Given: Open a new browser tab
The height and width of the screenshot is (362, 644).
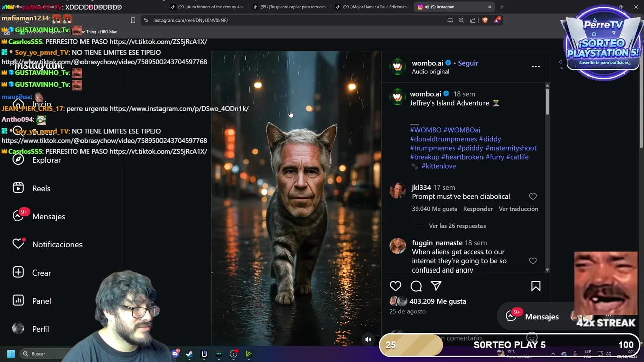Looking at the screenshot, I should [502, 7].
